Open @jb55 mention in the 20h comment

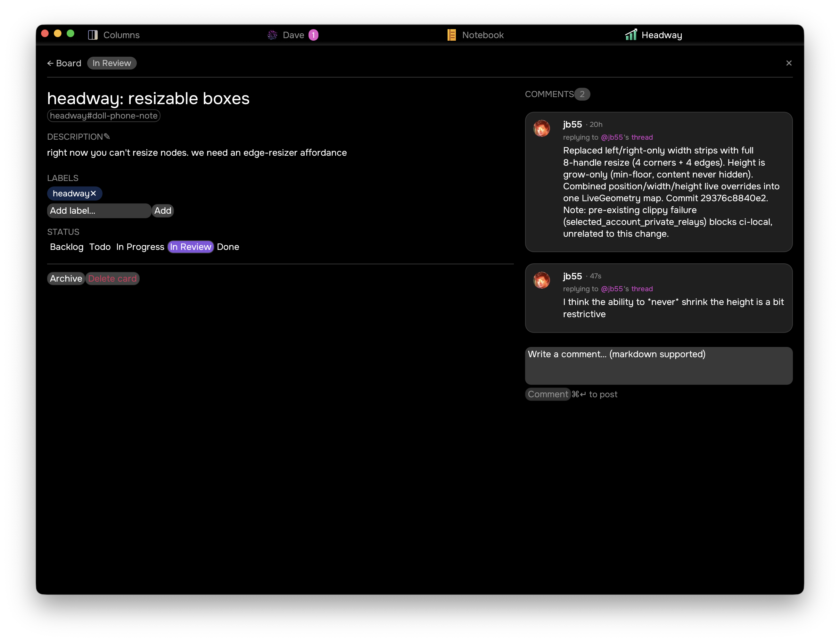click(612, 137)
